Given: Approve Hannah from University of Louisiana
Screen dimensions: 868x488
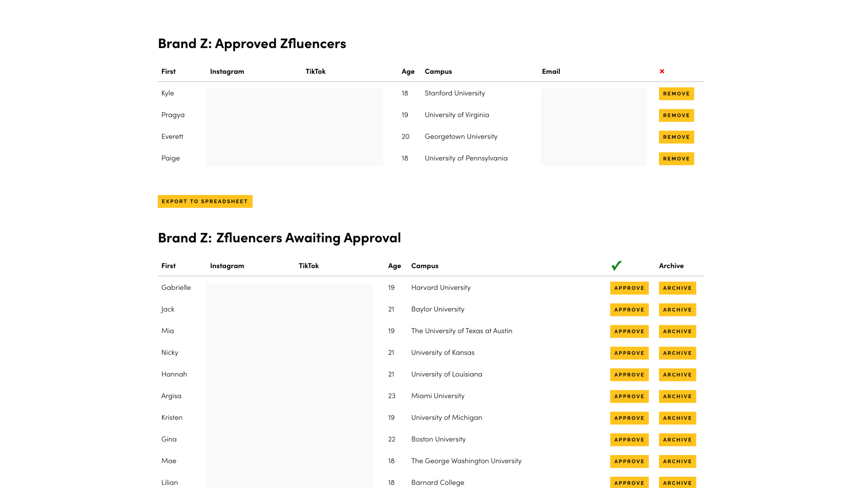Looking at the screenshot, I should click(629, 375).
